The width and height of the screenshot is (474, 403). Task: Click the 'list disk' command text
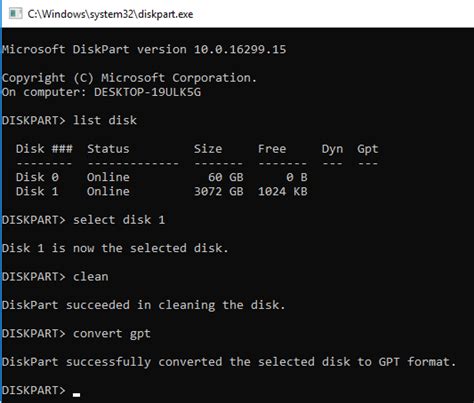[x=105, y=120]
